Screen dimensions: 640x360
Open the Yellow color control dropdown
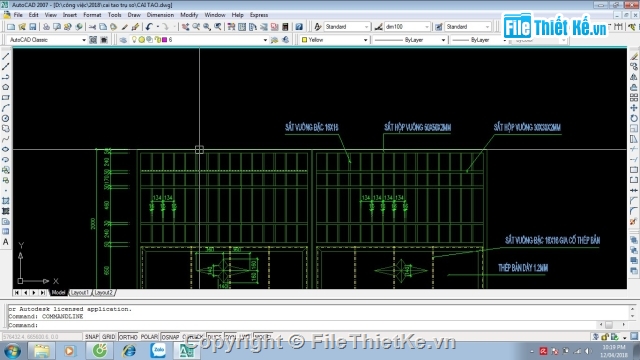point(334,40)
